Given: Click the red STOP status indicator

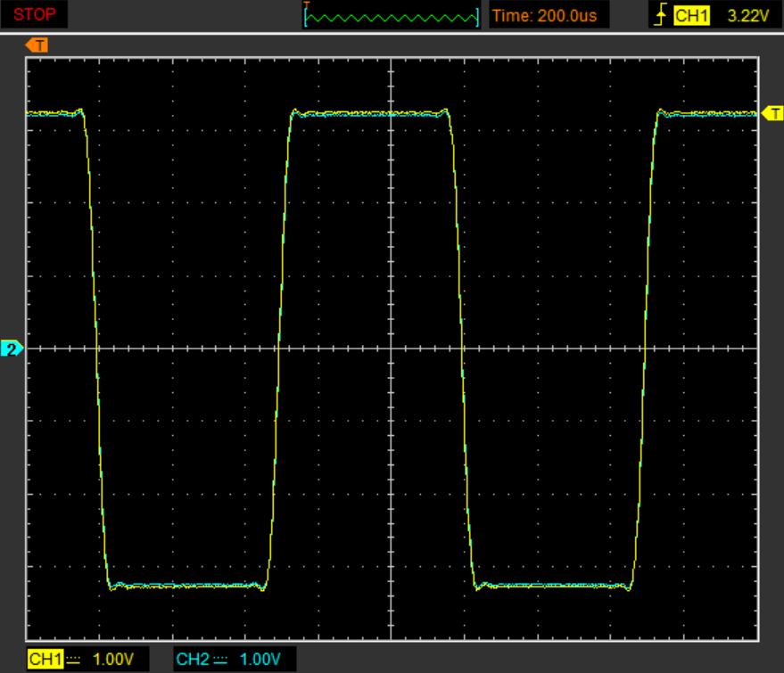Looking at the screenshot, I should 34,14.
